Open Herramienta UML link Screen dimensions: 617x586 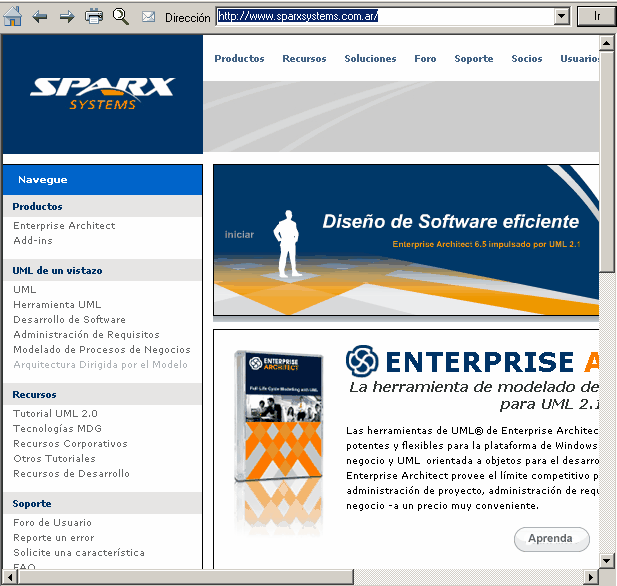point(57,305)
